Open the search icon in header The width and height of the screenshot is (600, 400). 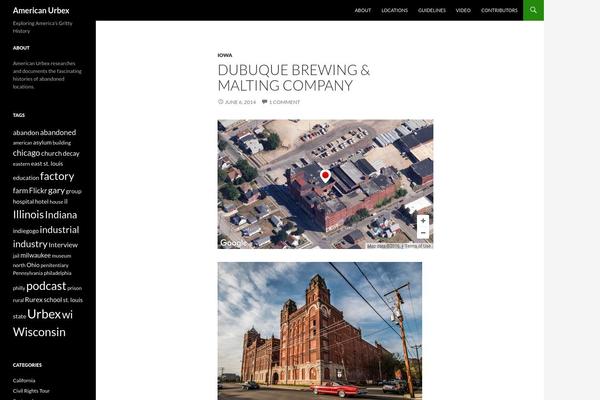533,10
